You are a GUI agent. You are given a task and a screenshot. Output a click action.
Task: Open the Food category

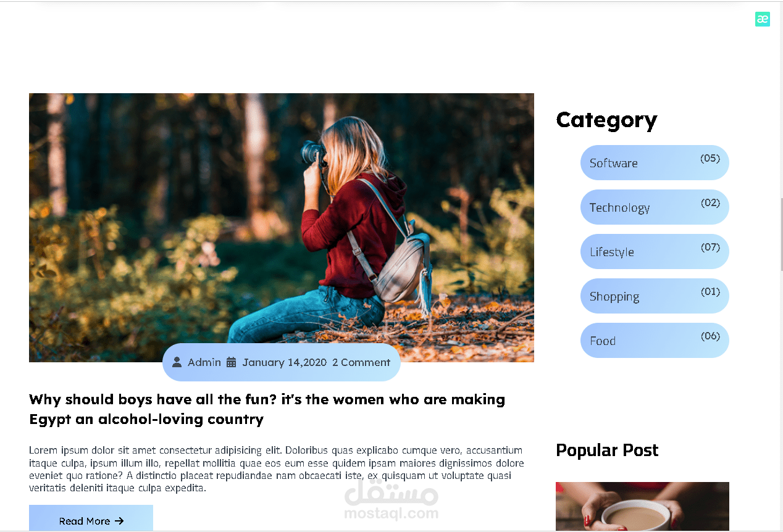(655, 341)
